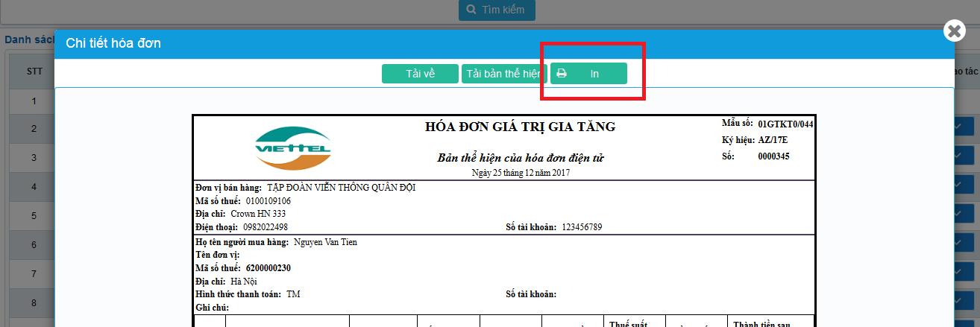Image resolution: width=980 pixels, height=327 pixels.
Task: Open action dropdown for row 3
Action: (967, 157)
